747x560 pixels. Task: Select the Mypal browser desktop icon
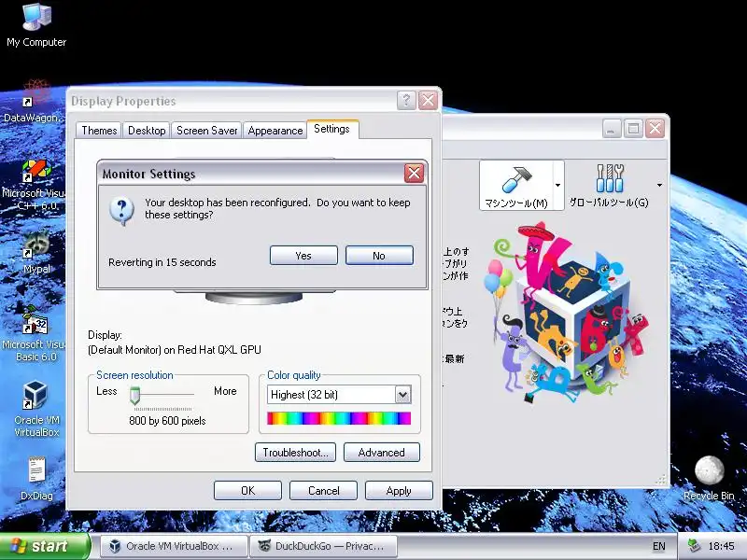click(x=36, y=252)
